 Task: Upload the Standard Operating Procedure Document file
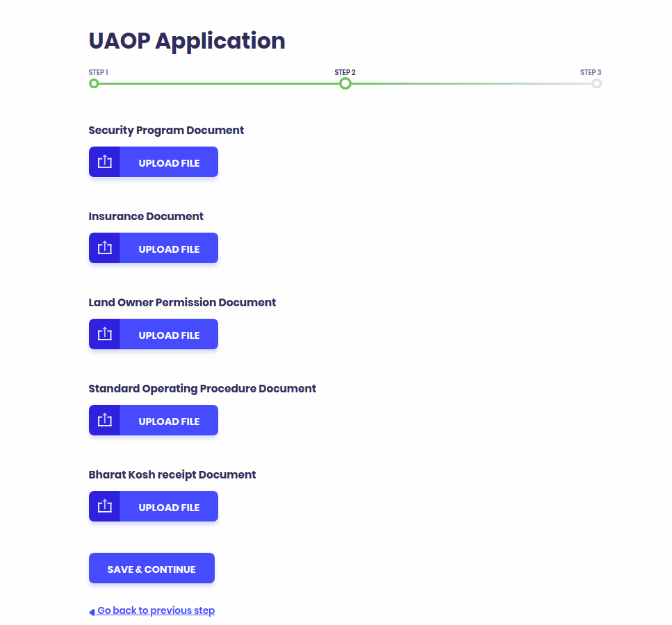pyautogui.click(x=168, y=419)
